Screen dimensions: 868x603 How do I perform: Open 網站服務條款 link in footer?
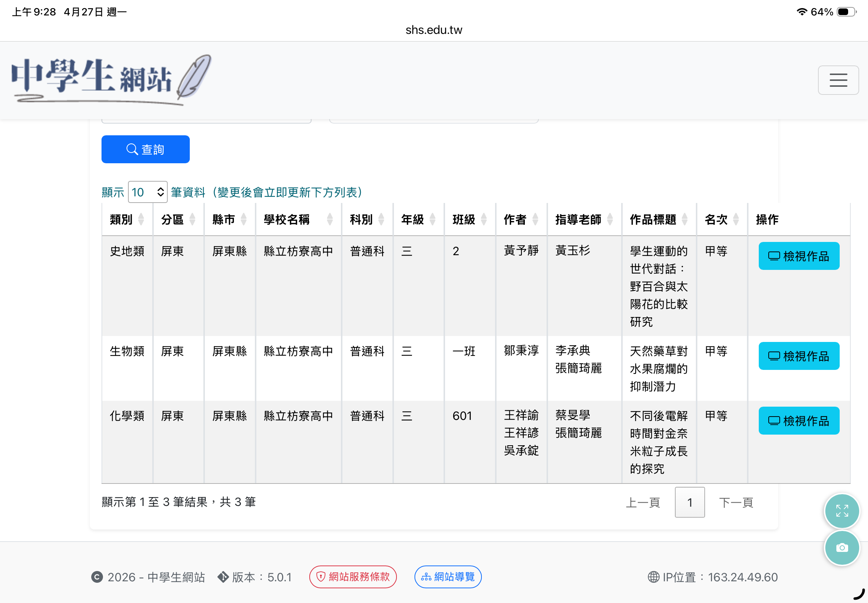(x=353, y=577)
